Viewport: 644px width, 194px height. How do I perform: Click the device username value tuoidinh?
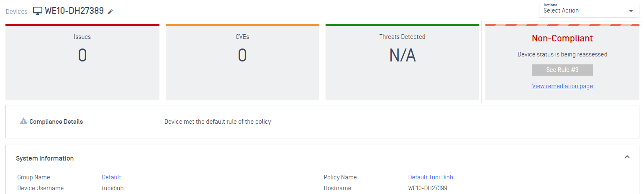(113, 188)
